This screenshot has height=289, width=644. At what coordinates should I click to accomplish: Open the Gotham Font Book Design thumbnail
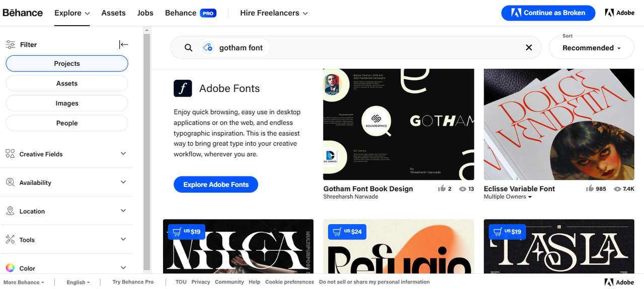(x=398, y=124)
